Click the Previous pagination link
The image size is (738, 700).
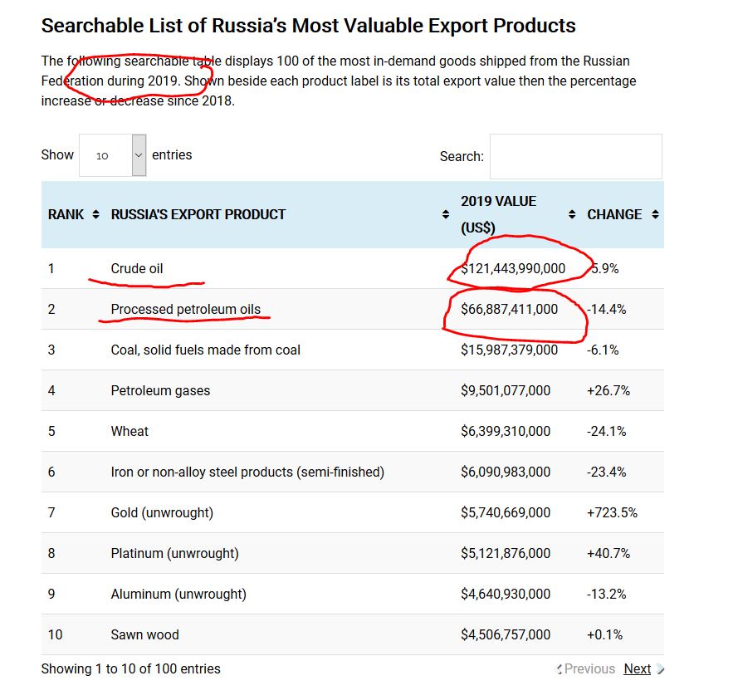coord(589,669)
